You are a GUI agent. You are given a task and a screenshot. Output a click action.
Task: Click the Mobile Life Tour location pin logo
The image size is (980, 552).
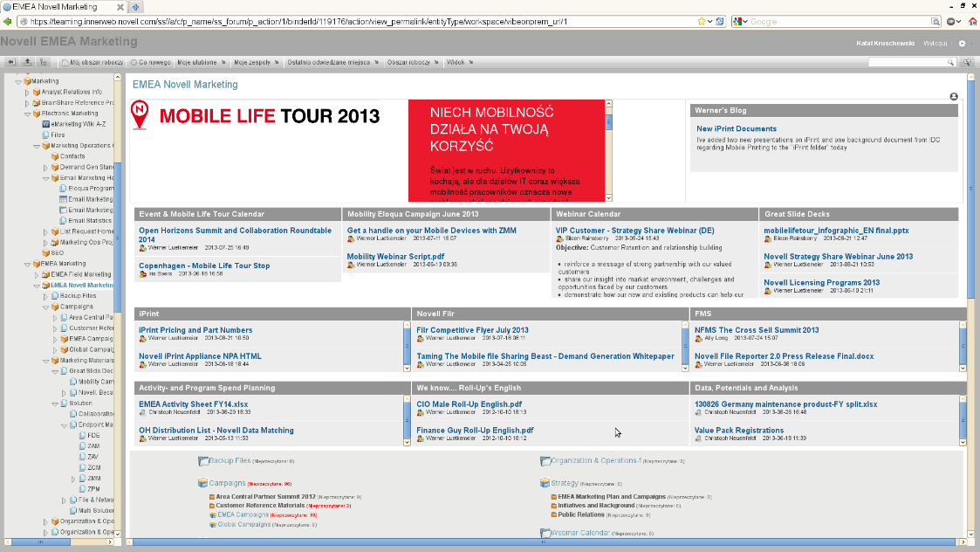(x=140, y=115)
